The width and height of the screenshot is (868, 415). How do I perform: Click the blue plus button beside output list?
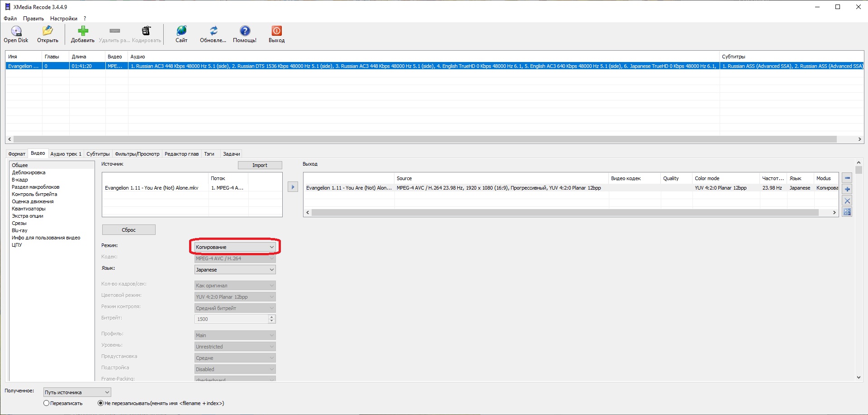[847, 189]
